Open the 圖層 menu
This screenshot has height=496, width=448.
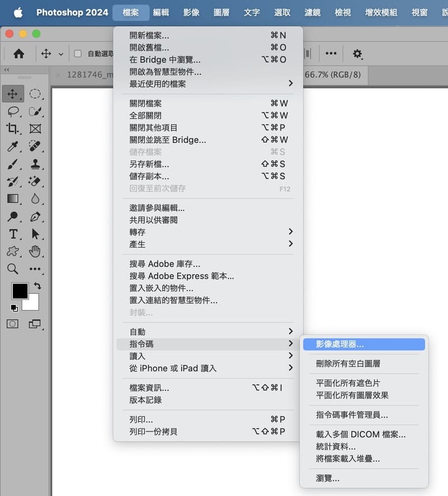tap(221, 13)
